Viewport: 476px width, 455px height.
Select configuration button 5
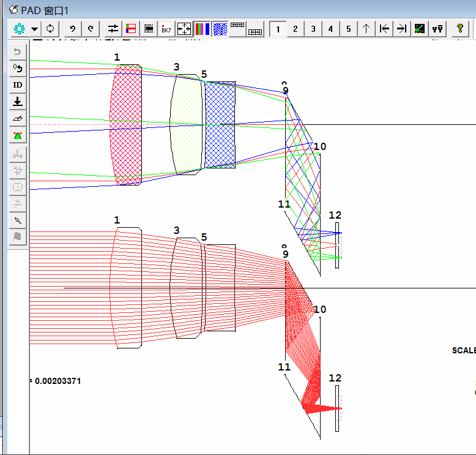point(349,29)
